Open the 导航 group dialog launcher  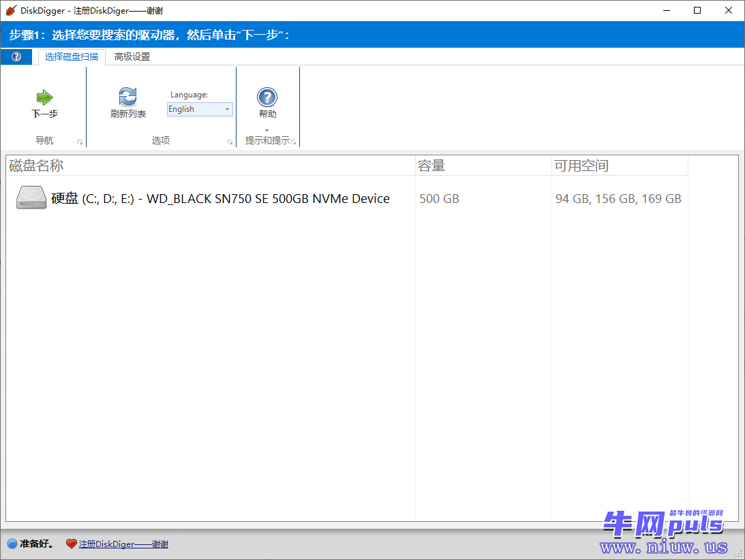[x=80, y=142]
